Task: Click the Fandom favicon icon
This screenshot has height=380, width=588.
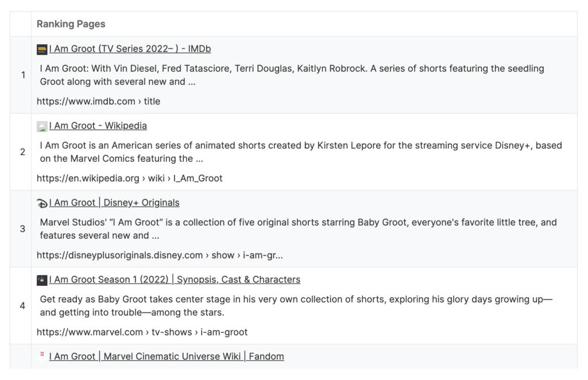Action: click(x=42, y=354)
